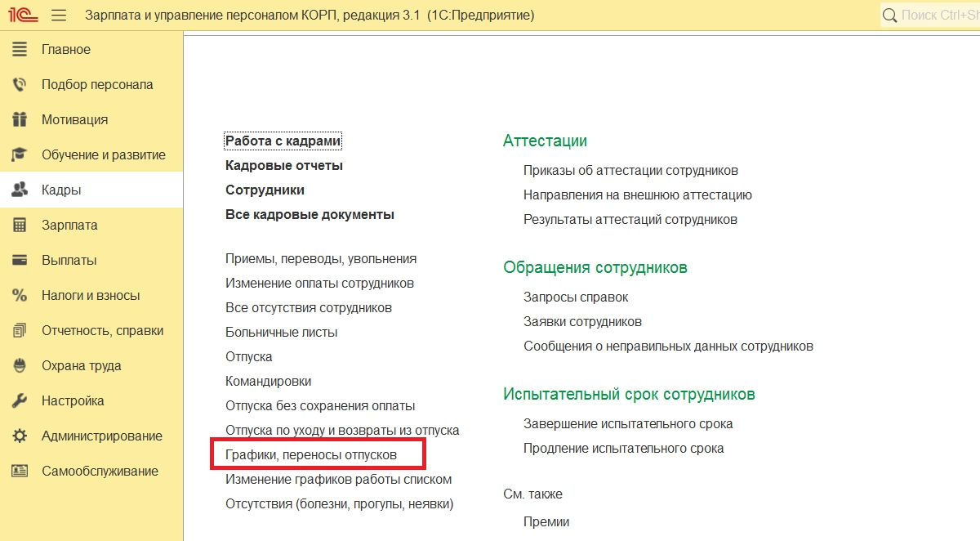Open Отпуска по уходу и возвраты
This screenshot has width=980, height=541.
pos(342,431)
